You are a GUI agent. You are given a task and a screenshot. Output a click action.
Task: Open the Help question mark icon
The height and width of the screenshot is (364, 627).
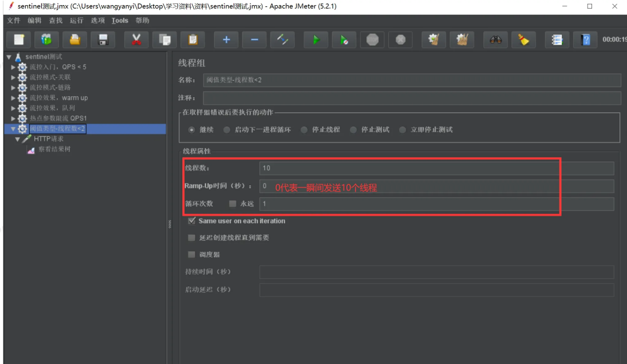585,39
